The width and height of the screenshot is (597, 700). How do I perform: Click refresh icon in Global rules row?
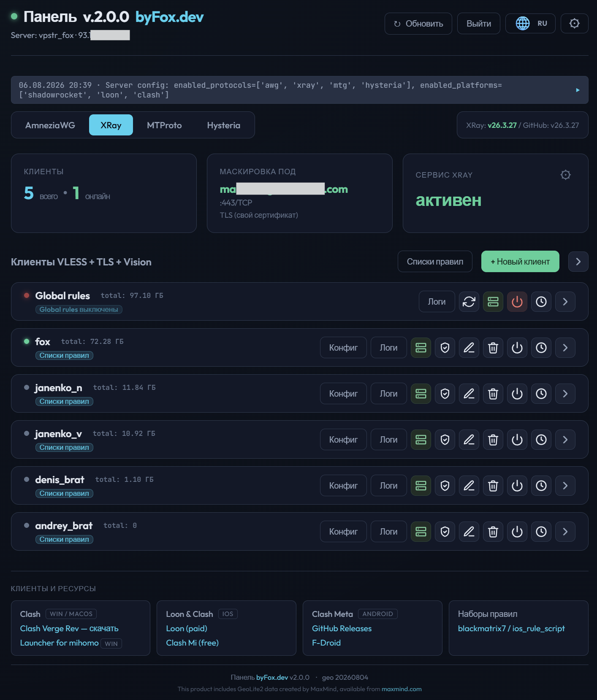469,302
